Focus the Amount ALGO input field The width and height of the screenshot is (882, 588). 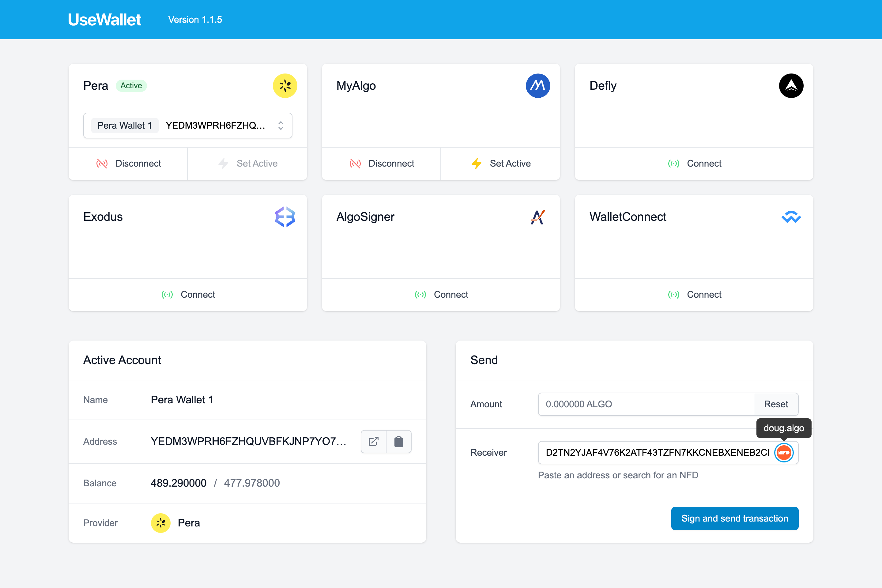point(645,404)
